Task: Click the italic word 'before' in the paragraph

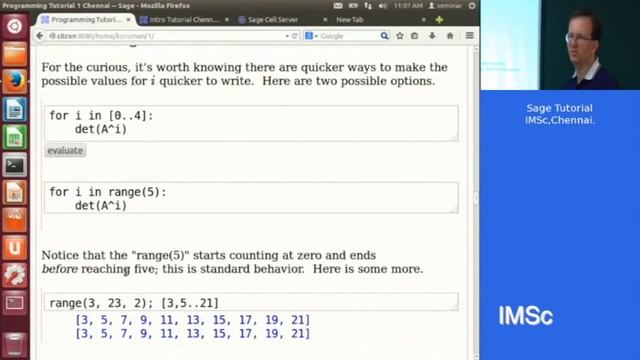Action: (x=60, y=269)
